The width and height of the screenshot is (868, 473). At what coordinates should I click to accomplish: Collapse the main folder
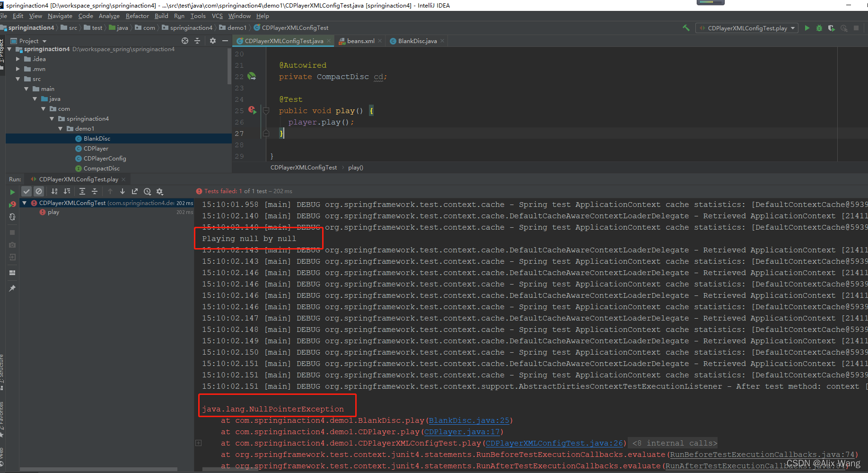pyautogui.click(x=26, y=89)
